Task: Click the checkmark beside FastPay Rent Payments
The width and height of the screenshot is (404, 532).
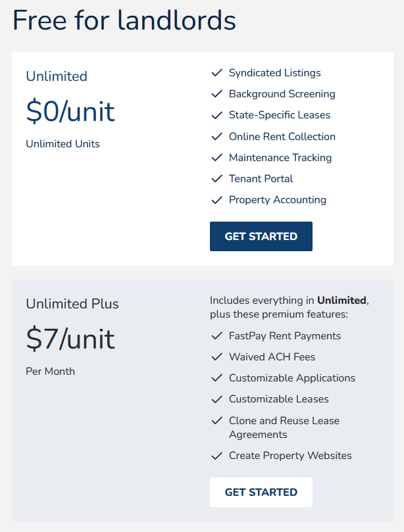Action: (x=216, y=336)
